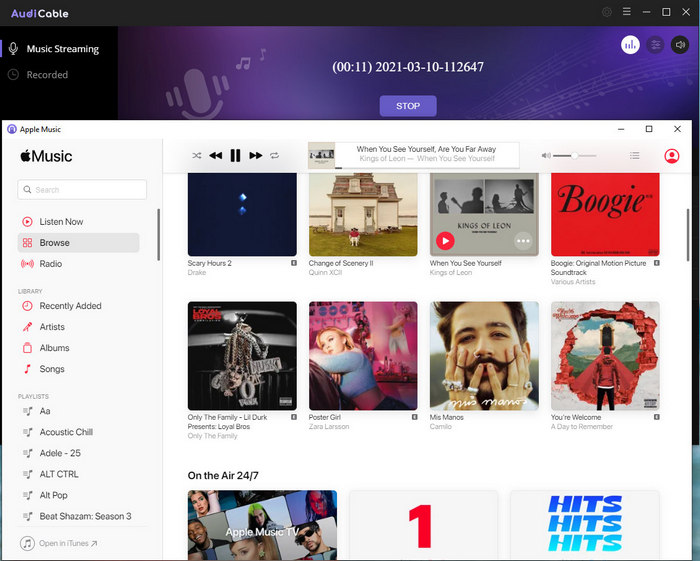The image size is (700, 561).
Task: Click the Zara Larsson artist link
Action: coord(329,427)
